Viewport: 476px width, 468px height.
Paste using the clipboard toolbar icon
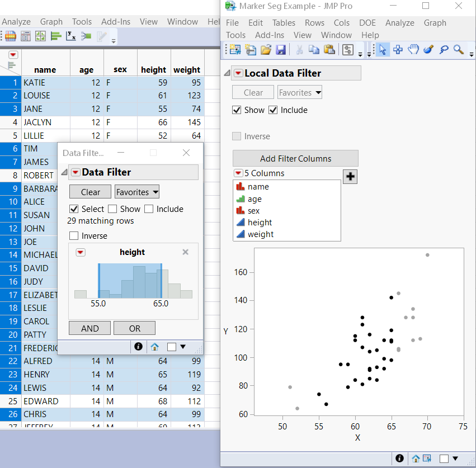[x=329, y=49]
